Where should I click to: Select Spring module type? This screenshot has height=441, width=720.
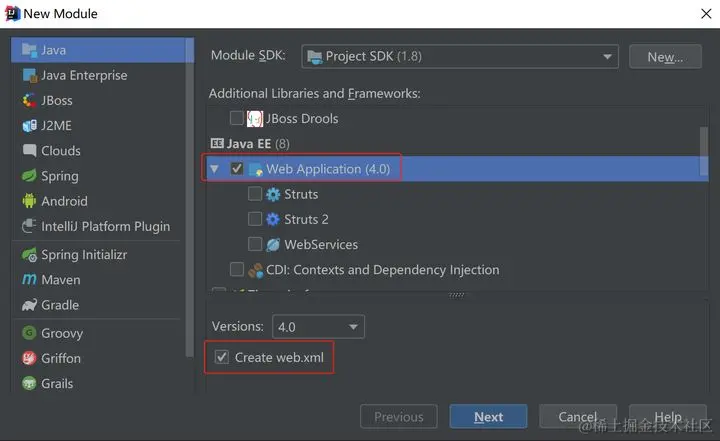click(x=98, y=176)
